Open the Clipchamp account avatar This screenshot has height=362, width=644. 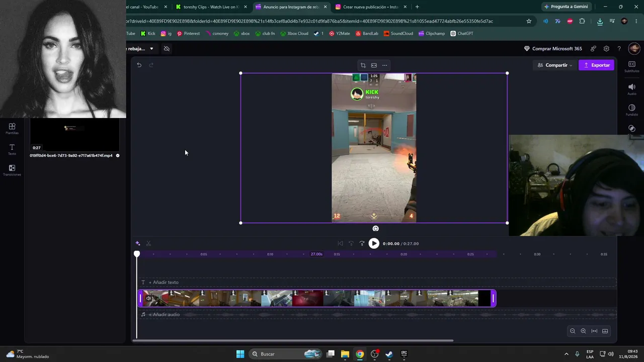tap(634, 49)
